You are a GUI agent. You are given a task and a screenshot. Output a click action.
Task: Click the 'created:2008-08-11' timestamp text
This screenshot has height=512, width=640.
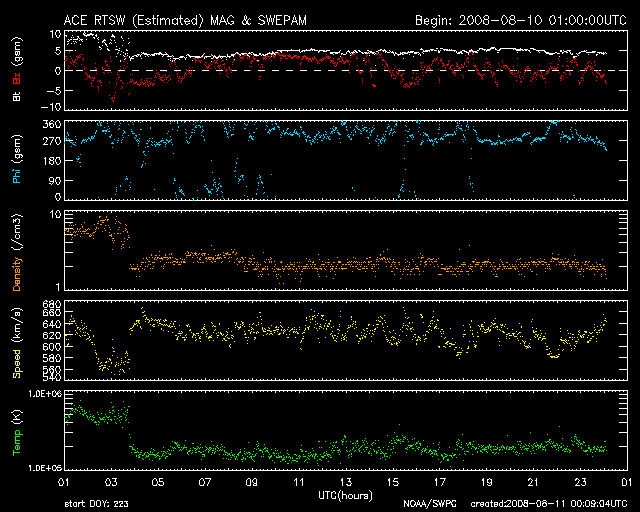click(x=518, y=504)
